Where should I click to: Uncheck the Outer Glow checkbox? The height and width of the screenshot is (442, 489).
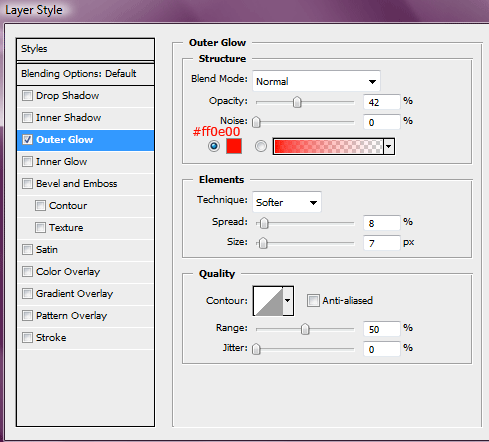(27, 140)
